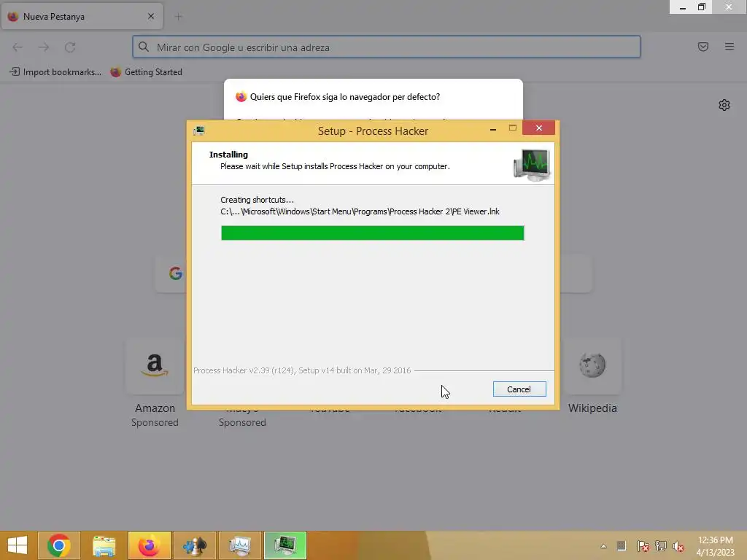
Task: Reload the current Firefox page
Action: (70, 47)
